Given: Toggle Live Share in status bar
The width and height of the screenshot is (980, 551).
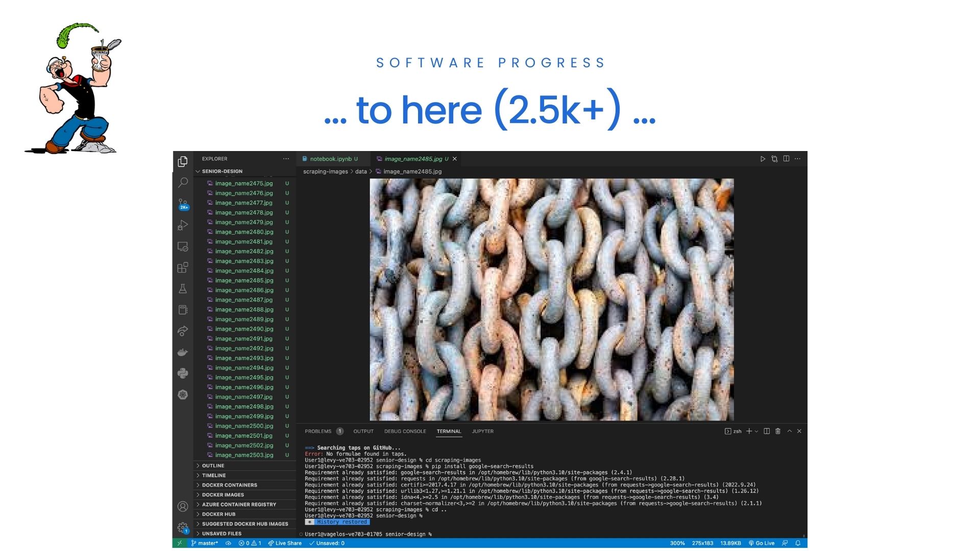Looking at the screenshot, I should pos(285,543).
